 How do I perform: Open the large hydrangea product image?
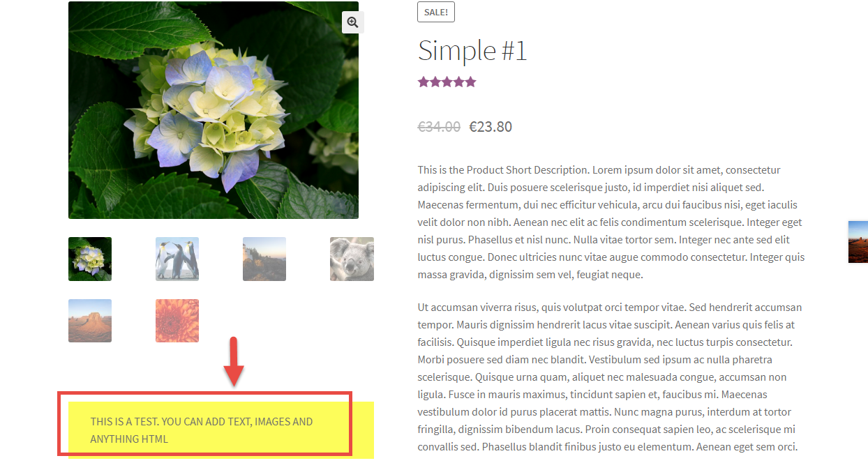[x=214, y=110]
